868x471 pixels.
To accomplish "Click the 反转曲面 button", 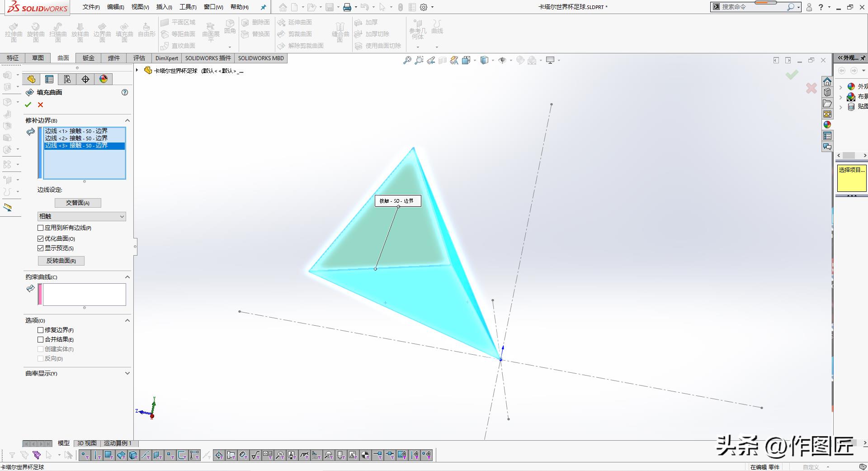I will pyautogui.click(x=61, y=261).
